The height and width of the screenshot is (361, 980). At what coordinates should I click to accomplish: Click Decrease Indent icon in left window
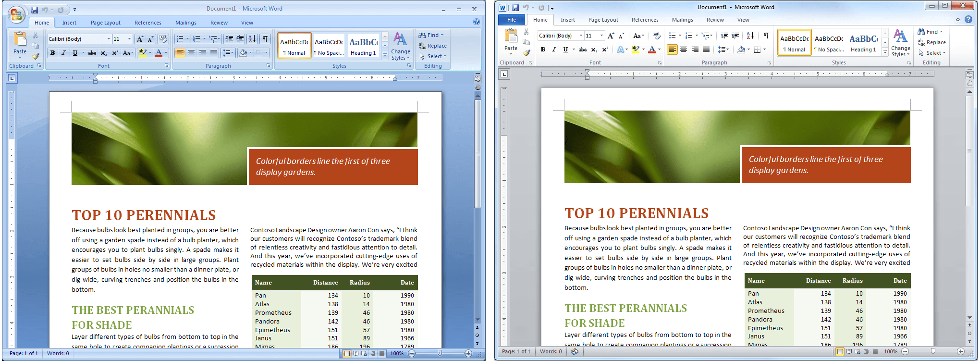tap(229, 39)
